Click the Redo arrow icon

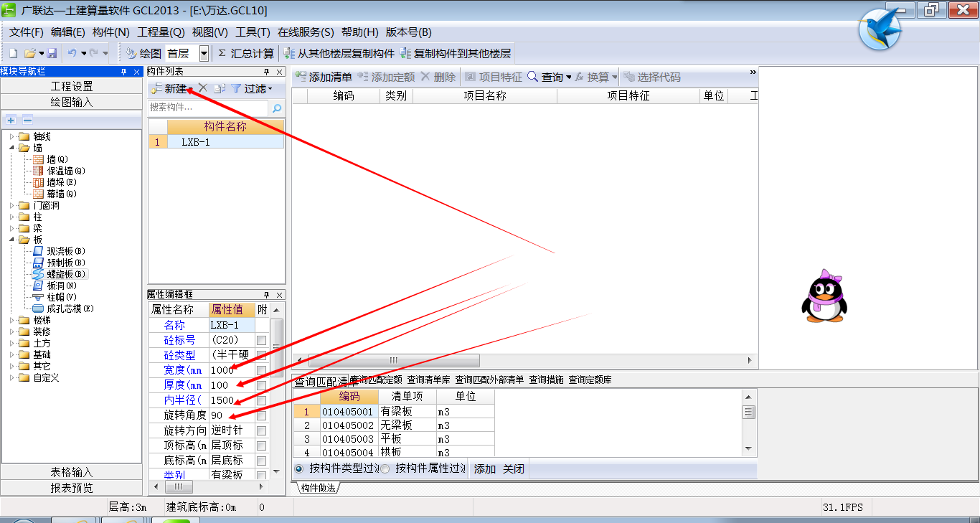tap(94, 53)
